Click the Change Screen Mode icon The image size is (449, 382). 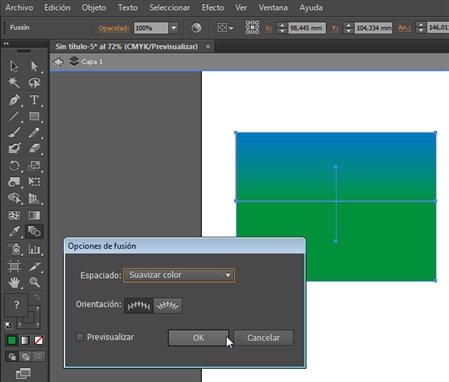(x=23, y=374)
